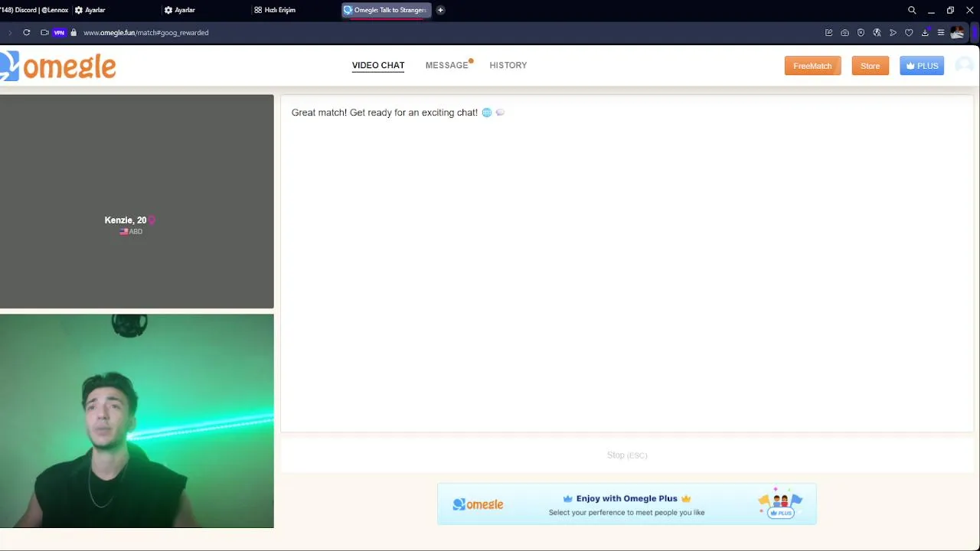Open the tab search magnifier icon
980x551 pixels.
[x=912, y=10]
